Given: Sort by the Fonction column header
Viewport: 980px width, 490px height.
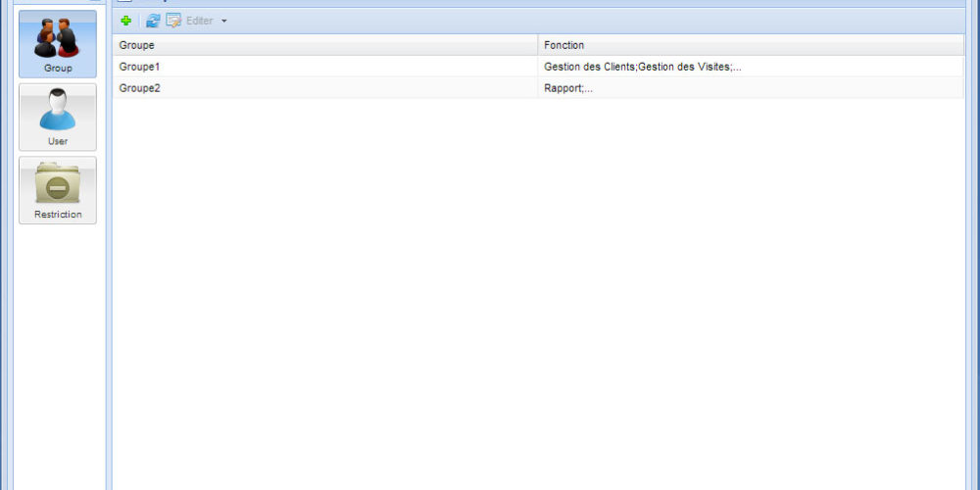Looking at the screenshot, I should (750, 45).
